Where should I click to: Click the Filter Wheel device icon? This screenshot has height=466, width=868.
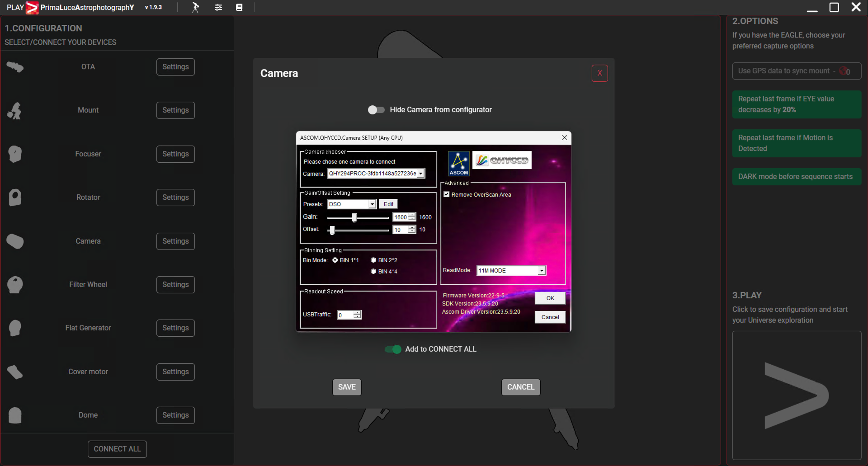click(x=15, y=285)
